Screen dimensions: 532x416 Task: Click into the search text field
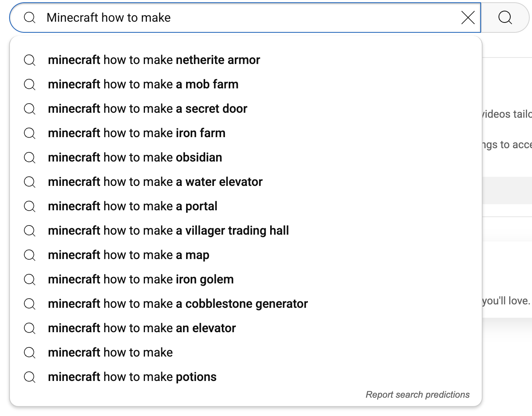[247, 18]
